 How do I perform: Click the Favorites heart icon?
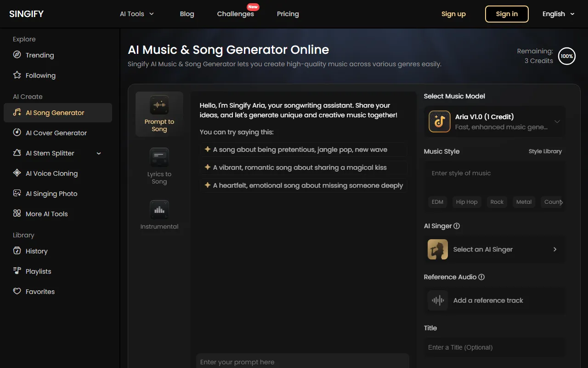tap(17, 292)
